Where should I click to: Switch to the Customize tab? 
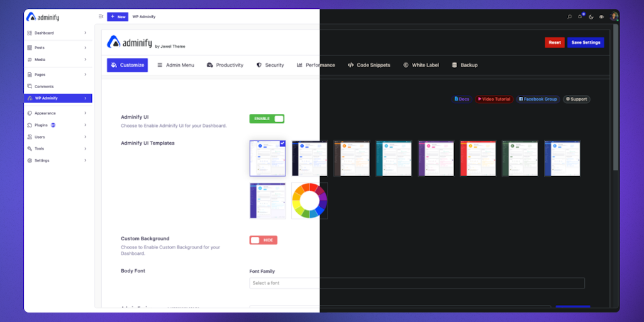[127, 65]
